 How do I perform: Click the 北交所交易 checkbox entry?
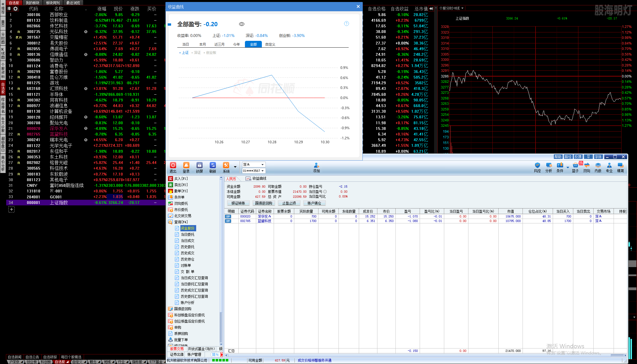click(x=180, y=216)
